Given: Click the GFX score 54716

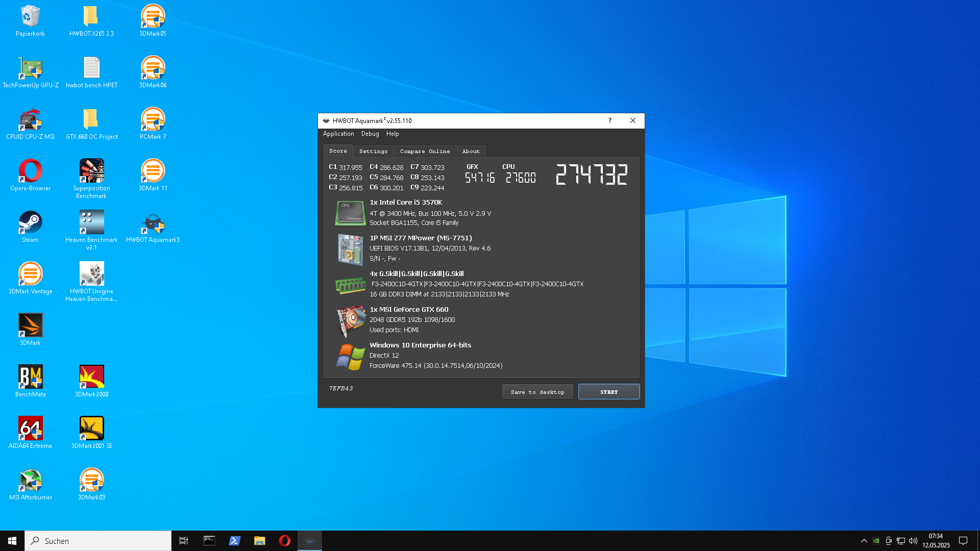Looking at the screenshot, I should [480, 178].
